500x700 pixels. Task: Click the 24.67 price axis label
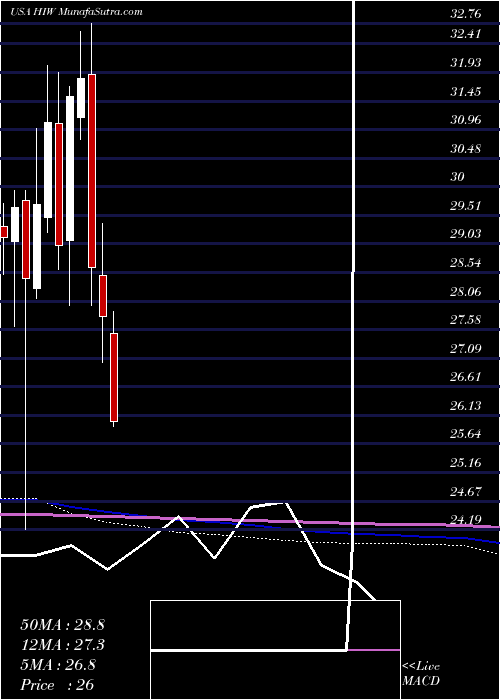pos(466,492)
